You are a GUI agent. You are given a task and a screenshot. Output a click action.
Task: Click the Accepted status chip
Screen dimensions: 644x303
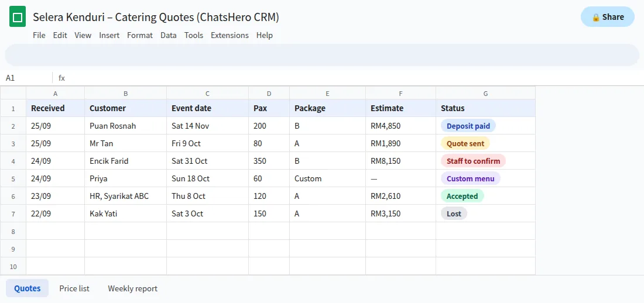pos(463,197)
